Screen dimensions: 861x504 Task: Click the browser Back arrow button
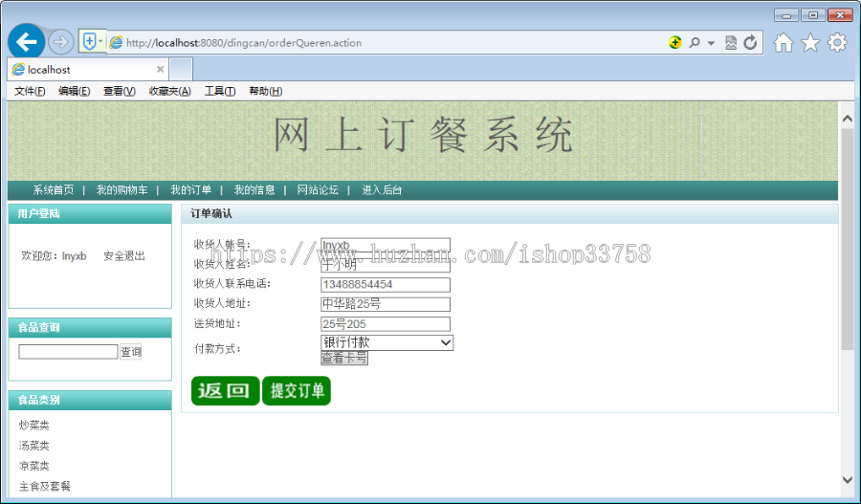27,42
